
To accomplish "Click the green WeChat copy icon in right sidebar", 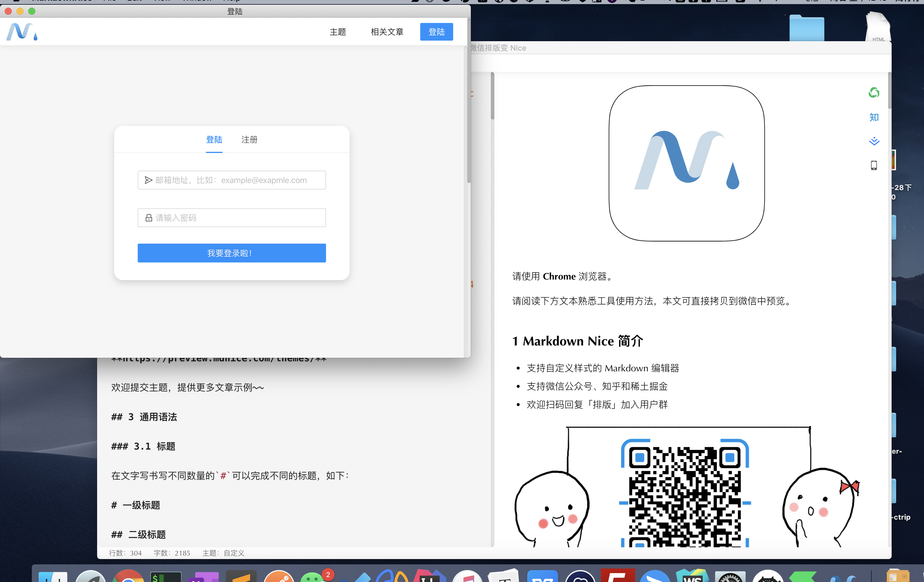I will click(874, 92).
